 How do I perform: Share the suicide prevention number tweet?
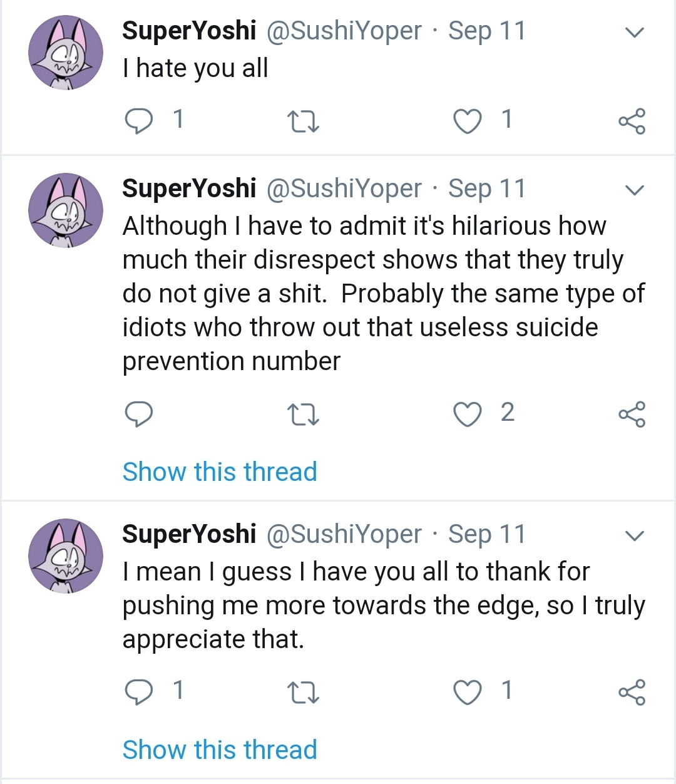click(x=632, y=415)
